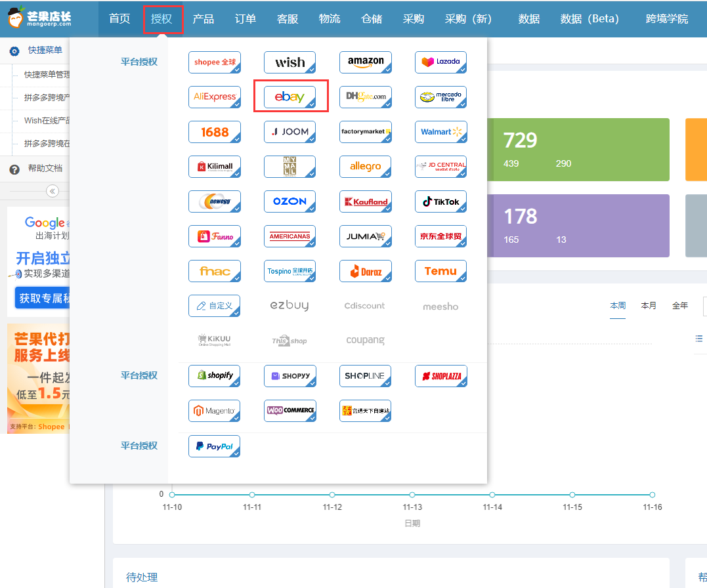Screen dimensions: 707x588
Task: Select the newegg platform logo
Action: tap(215, 201)
